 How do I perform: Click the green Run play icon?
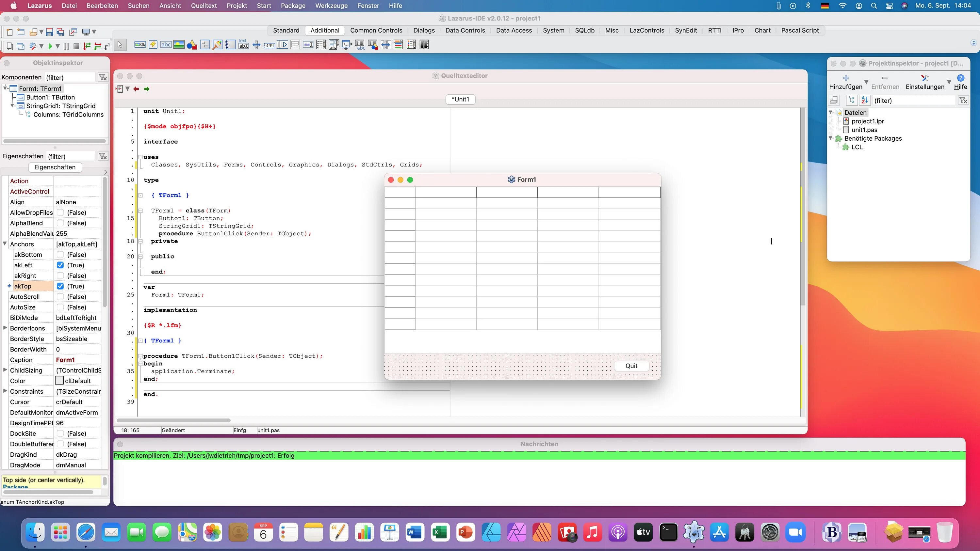click(x=50, y=46)
